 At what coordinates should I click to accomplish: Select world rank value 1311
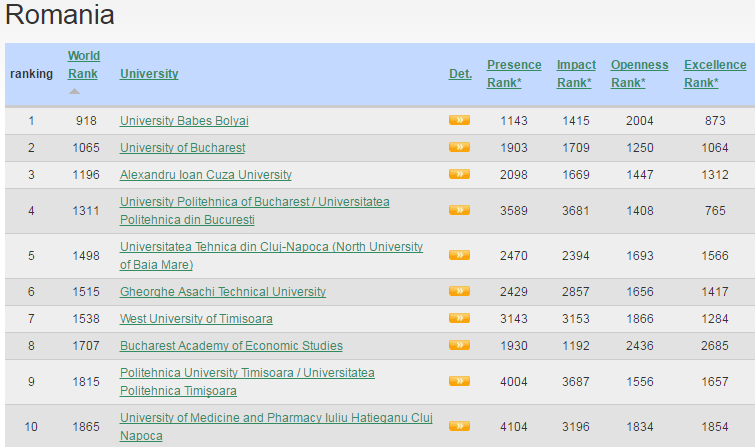pyautogui.click(x=86, y=210)
